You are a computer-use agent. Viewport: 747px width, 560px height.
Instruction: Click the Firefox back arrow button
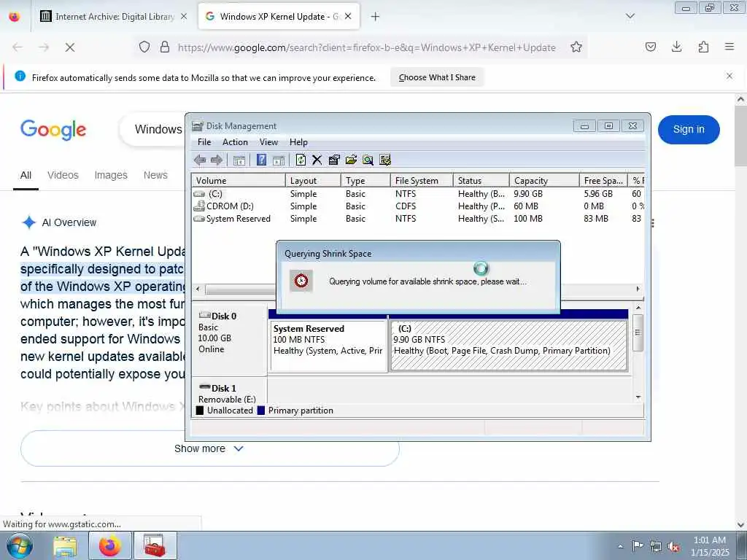point(18,47)
